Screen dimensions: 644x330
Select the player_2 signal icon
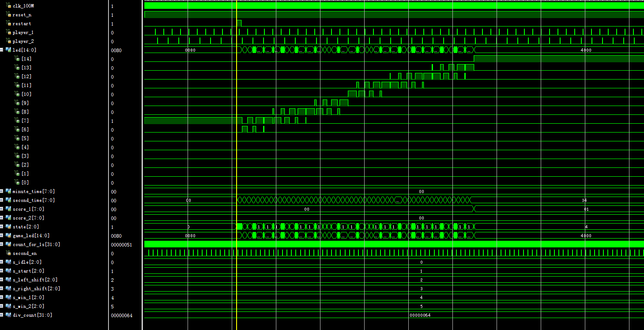9,41
